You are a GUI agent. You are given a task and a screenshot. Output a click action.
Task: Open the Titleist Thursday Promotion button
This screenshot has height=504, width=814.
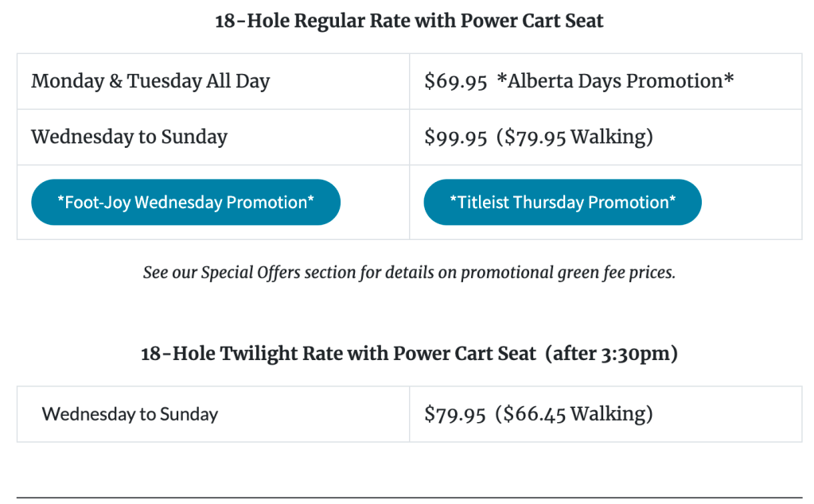click(x=563, y=202)
